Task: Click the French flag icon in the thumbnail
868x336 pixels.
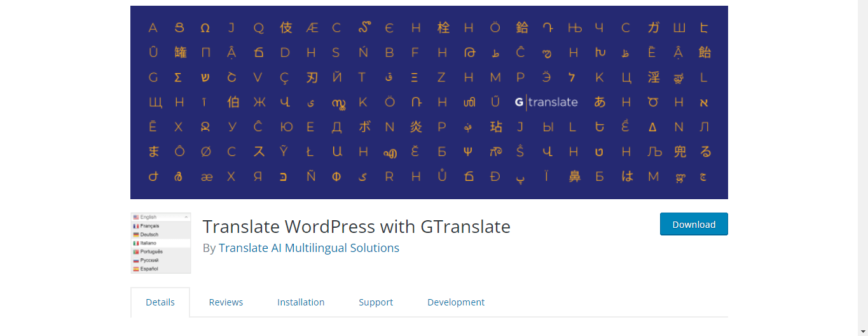Action: point(135,226)
